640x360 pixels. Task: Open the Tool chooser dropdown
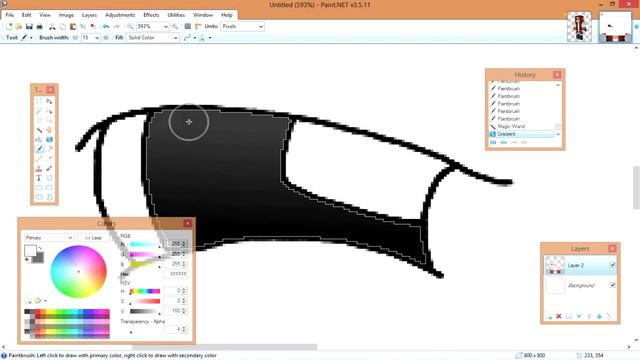pyautogui.click(x=31, y=38)
